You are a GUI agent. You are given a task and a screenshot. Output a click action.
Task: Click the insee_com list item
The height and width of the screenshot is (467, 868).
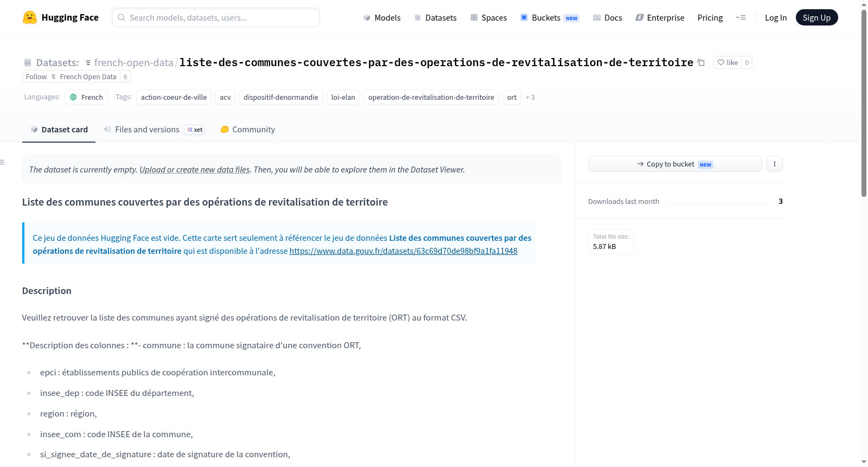click(117, 434)
